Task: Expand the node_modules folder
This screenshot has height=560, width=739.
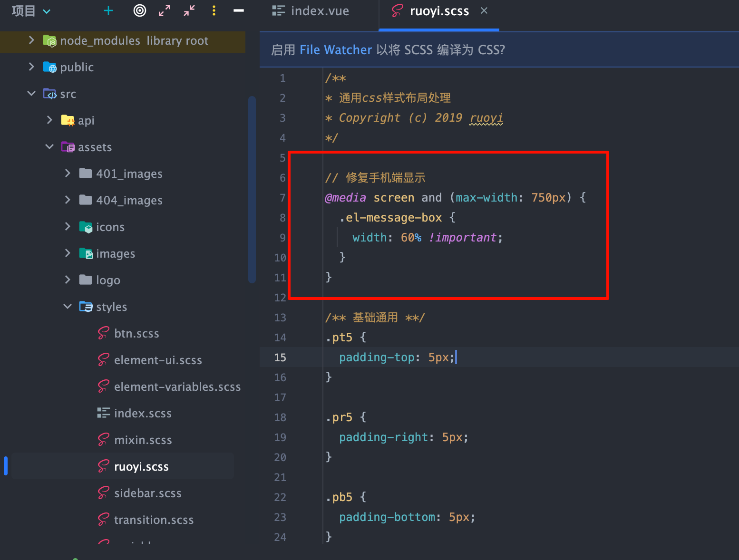Action: point(31,40)
